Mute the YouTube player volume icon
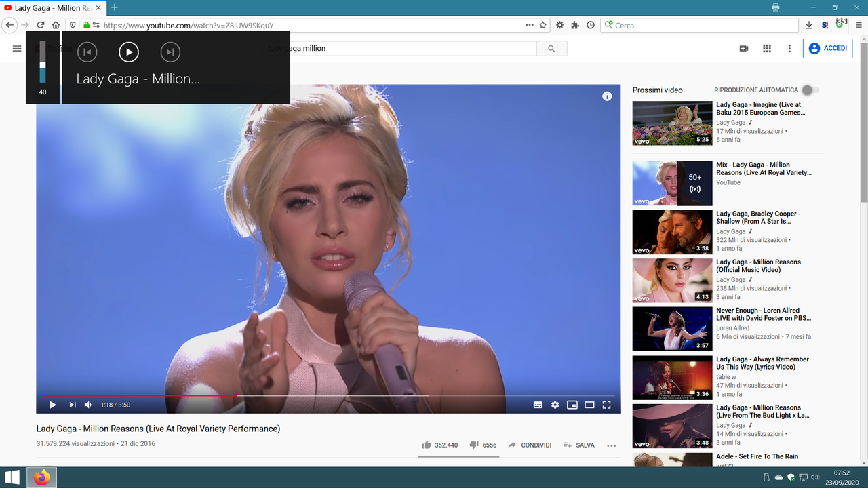Viewport: 868px width, 497px height. coord(88,405)
